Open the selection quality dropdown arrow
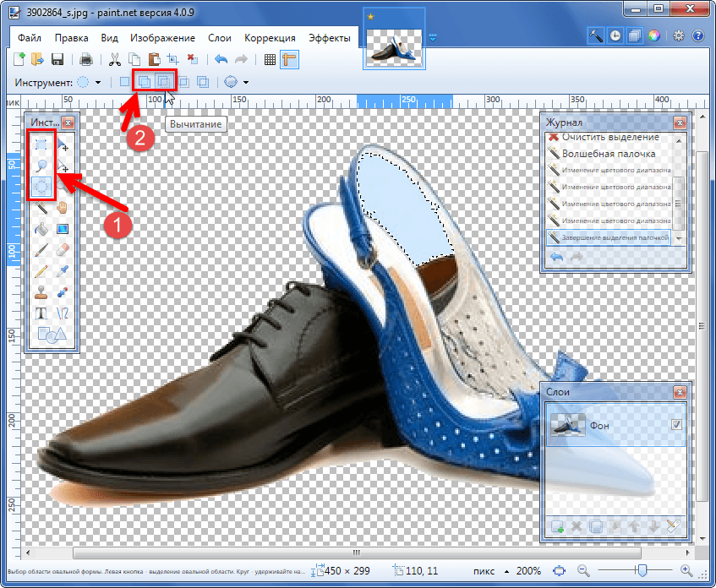Viewport: 716px width, 588px height. pos(246,82)
